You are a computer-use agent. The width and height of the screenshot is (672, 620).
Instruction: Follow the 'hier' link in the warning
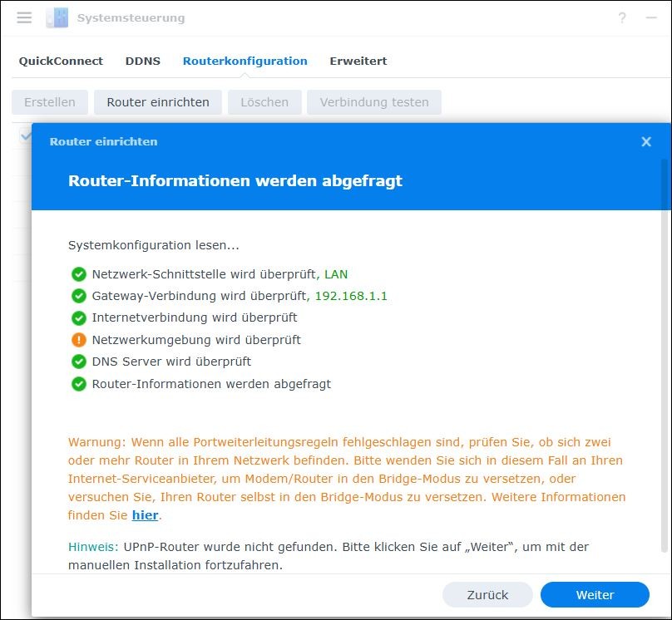coord(145,515)
